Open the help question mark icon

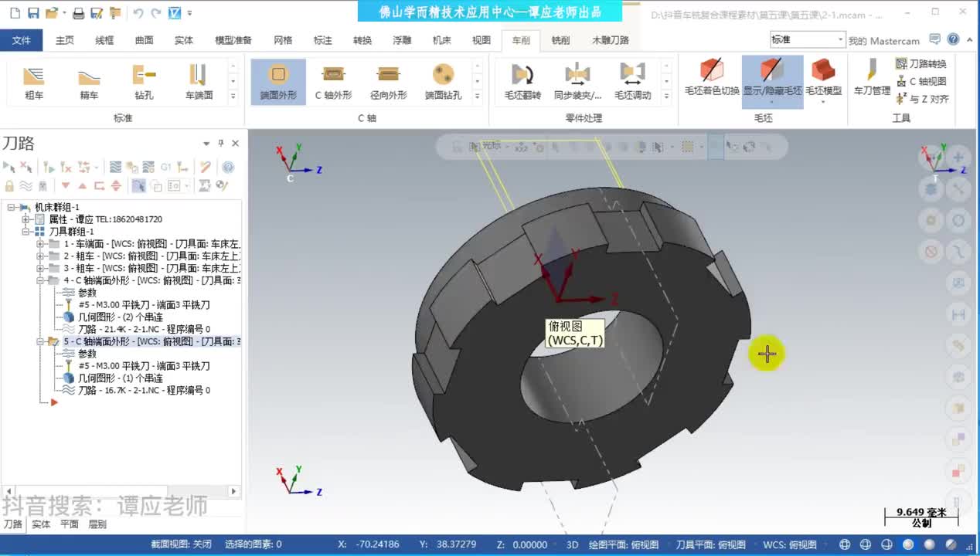coord(953,39)
